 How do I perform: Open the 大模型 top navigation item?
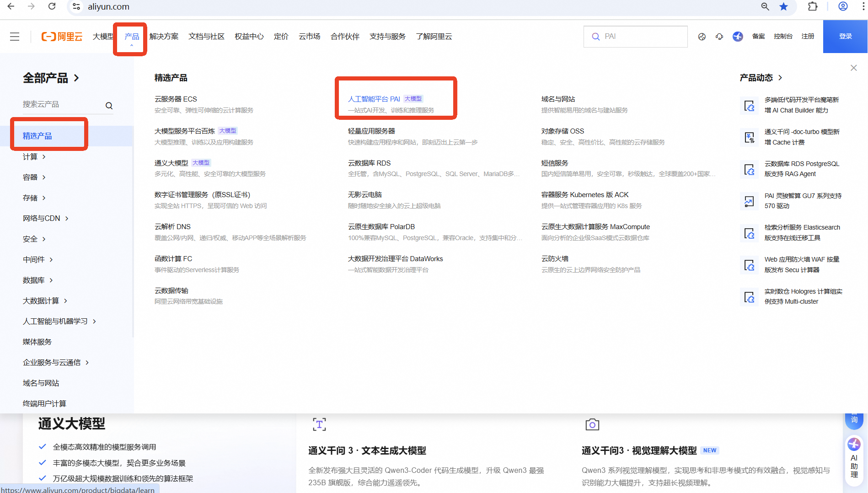point(103,37)
